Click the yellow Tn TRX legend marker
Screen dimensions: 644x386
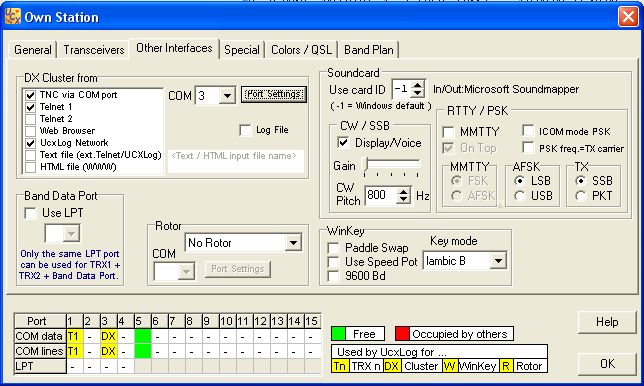coord(340,366)
